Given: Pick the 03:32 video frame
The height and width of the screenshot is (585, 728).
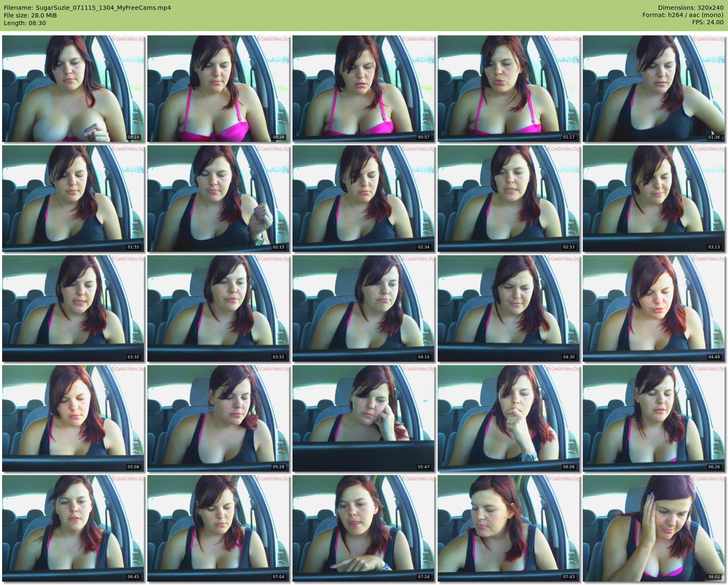Looking at the screenshot, I should (x=73, y=308).
